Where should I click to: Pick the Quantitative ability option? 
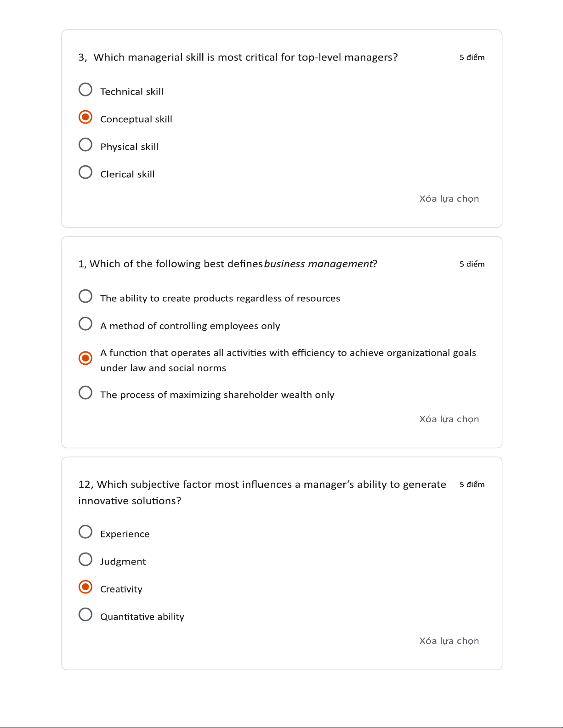tap(85, 615)
